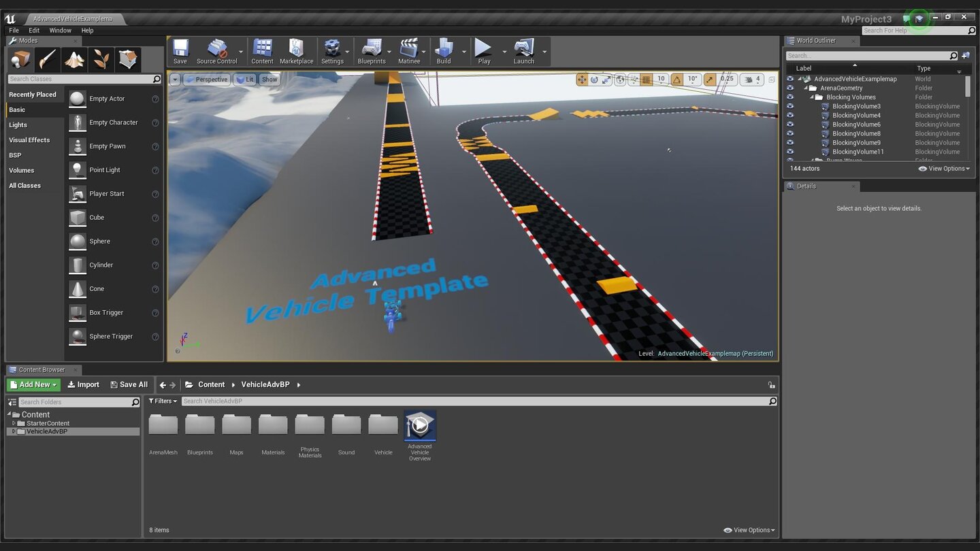The image size is (980, 551).
Task: Open the Foliage painting mode
Action: 101,60
